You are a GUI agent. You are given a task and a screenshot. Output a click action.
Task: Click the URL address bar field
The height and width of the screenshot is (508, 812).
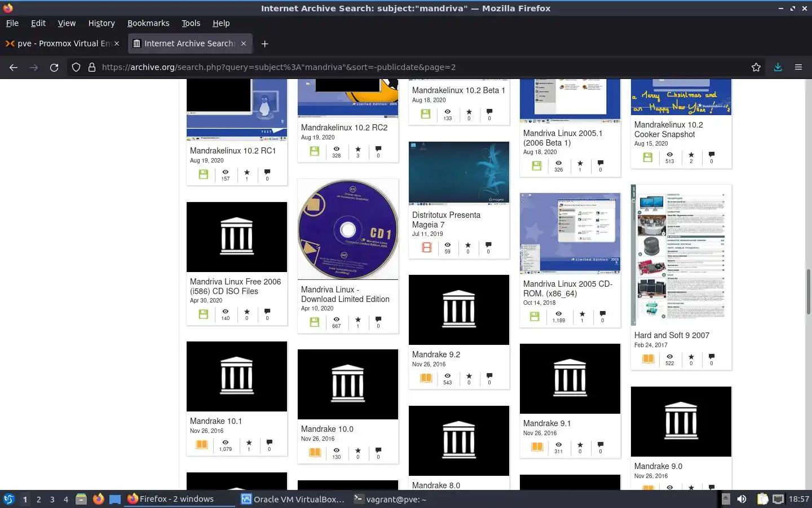[x=417, y=67]
